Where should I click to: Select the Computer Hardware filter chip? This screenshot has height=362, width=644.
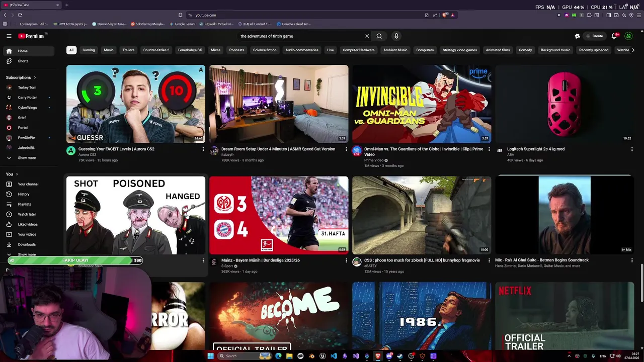coord(359,50)
